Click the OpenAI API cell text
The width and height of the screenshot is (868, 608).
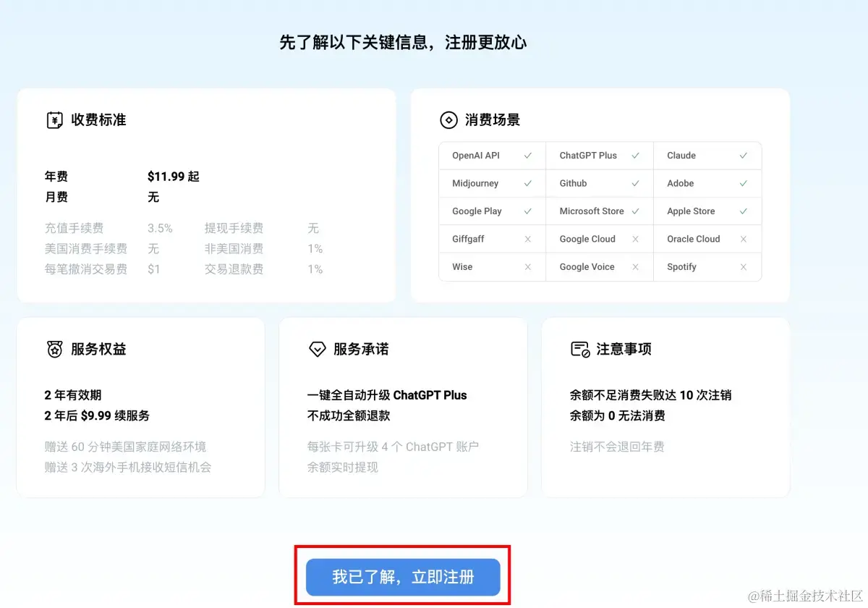(x=476, y=156)
